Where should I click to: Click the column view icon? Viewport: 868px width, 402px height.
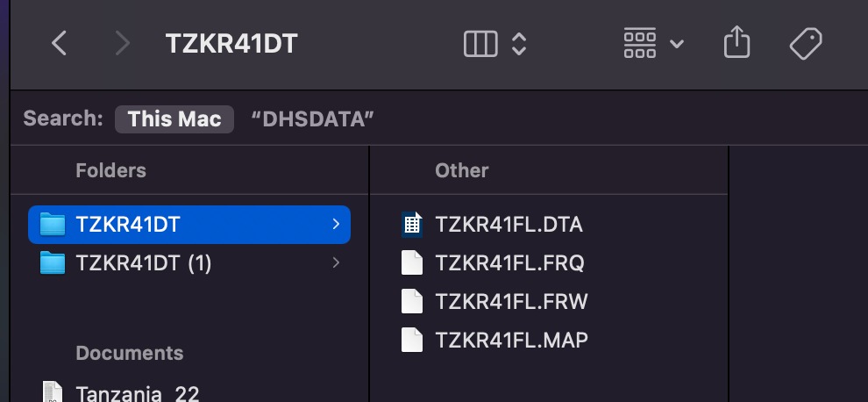[x=480, y=43]
